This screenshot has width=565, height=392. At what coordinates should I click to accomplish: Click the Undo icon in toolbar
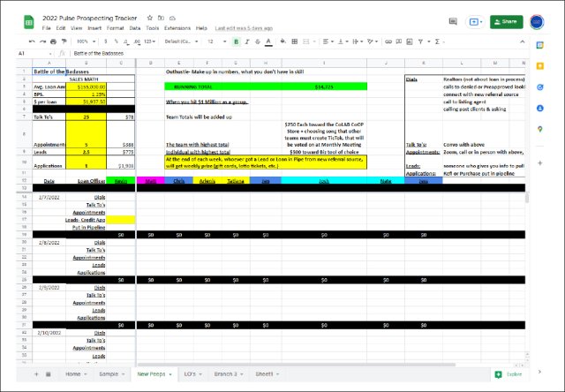pyautogui.click(x=32, y=41)
